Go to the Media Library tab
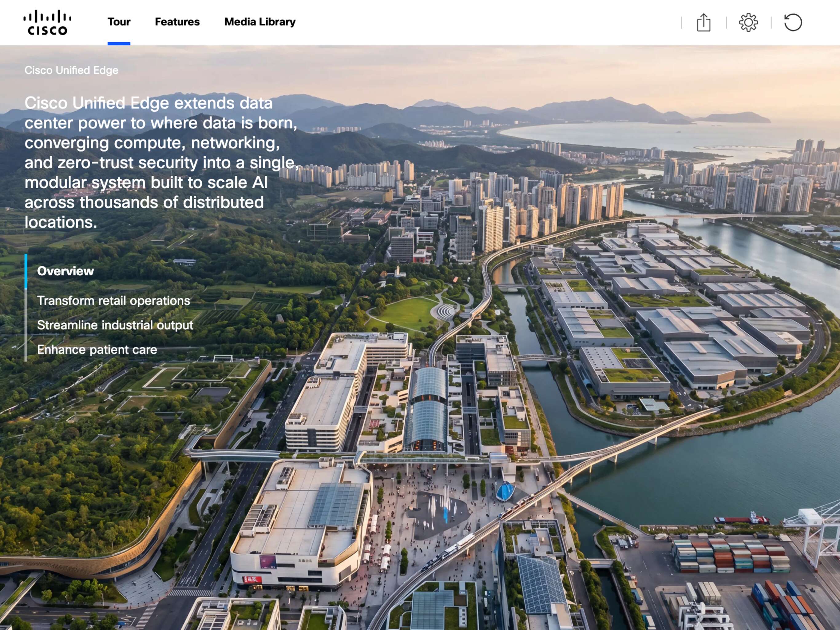The height and width of the screenshot is (630, 840). pyautogui.click(x=260, y=22)
